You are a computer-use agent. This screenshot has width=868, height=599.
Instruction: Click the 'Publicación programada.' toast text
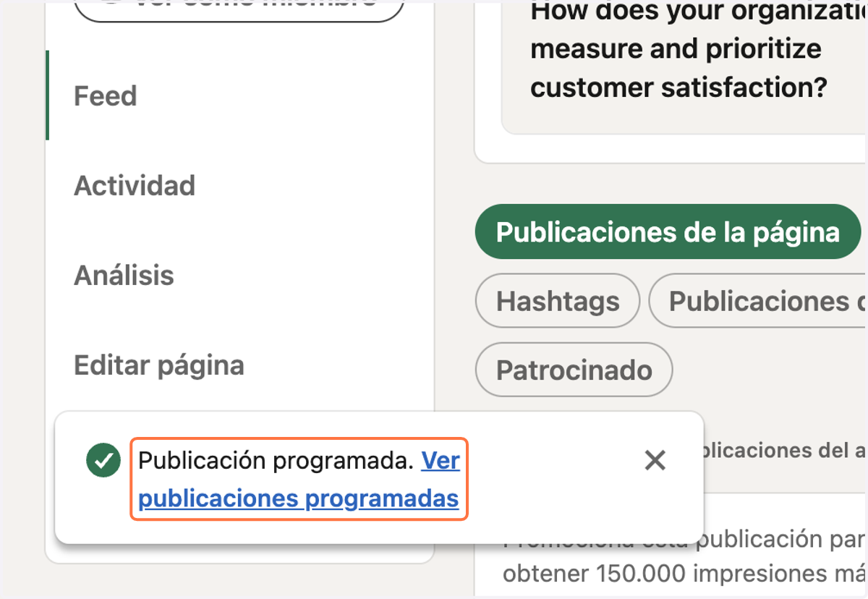(x=276, y=461)
